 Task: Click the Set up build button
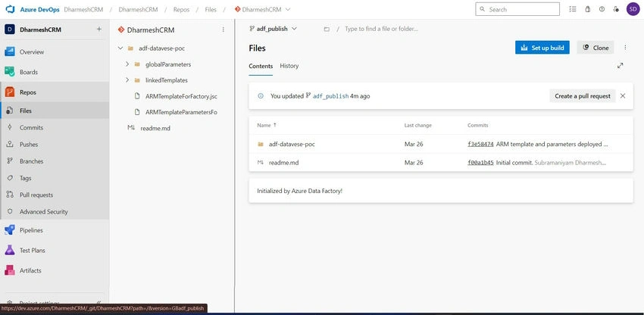[542, 48]
